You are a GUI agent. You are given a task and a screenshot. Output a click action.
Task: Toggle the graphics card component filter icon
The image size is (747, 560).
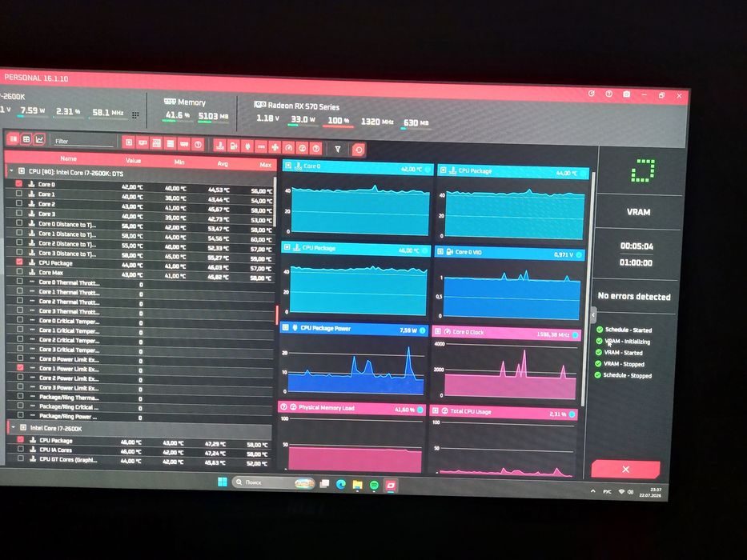click(x=142, y=143)
